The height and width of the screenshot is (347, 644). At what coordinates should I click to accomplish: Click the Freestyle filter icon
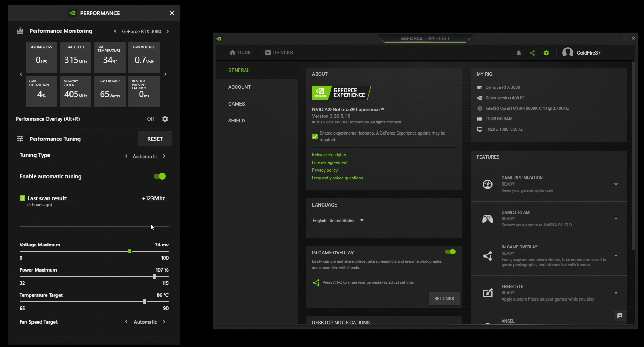(x=488, y=292)
